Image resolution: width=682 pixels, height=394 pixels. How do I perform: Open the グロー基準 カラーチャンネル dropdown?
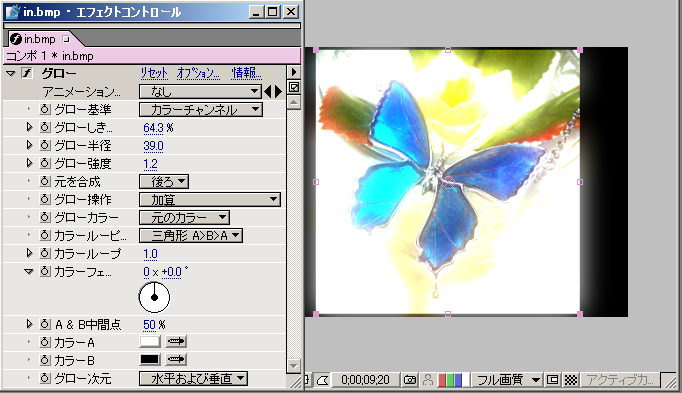(x=201, y=110)
